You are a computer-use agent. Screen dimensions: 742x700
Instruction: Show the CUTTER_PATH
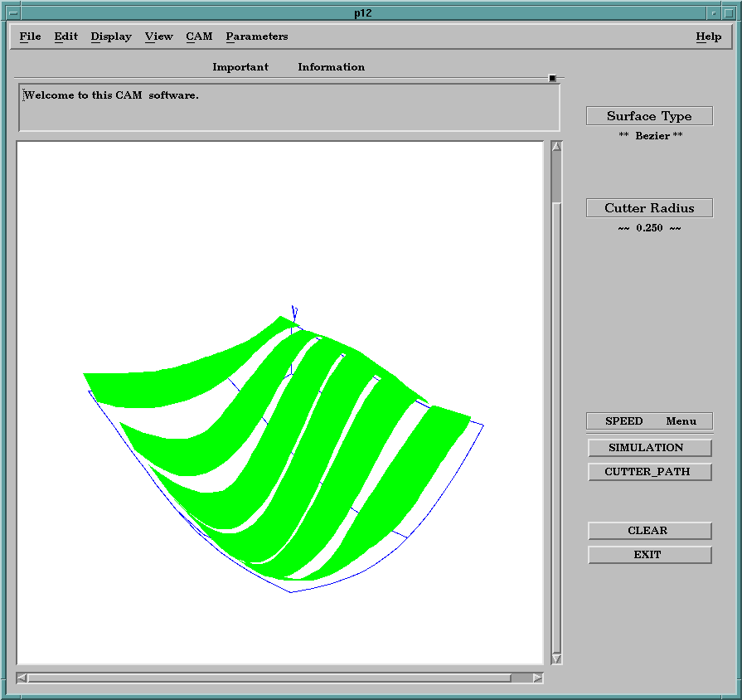pos(650,472)
